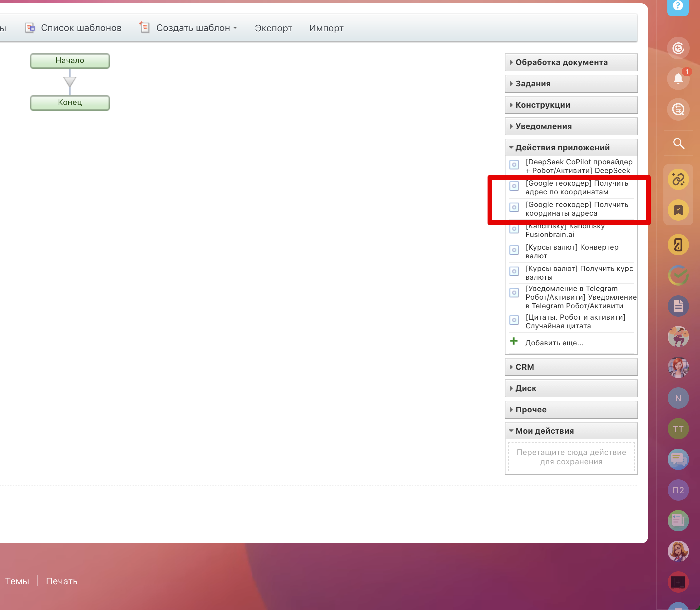
Task: Open the document page sidebar icon
Action: (678, 306)
